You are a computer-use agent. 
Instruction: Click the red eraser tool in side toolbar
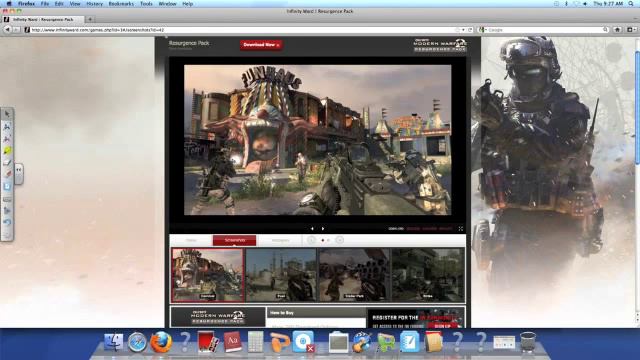(x=7, y=174)
